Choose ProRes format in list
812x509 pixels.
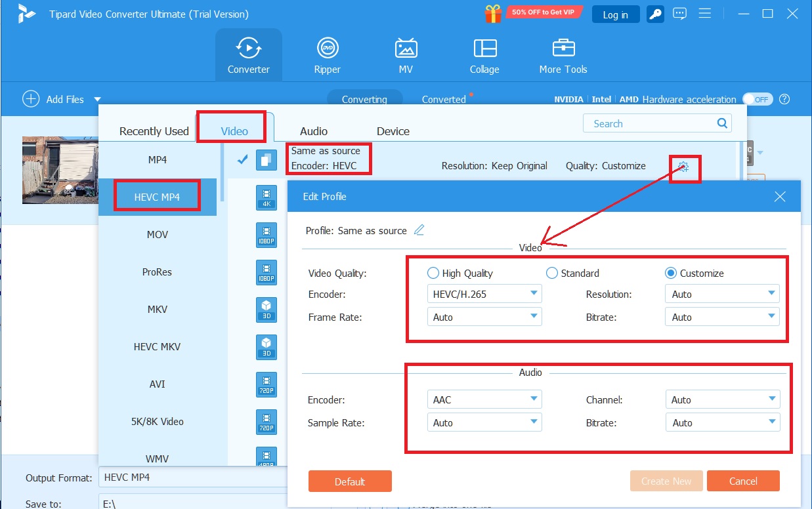point(158,272)
